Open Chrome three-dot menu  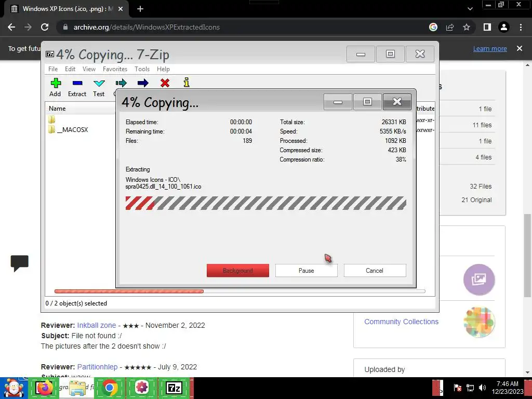[521, 27]
